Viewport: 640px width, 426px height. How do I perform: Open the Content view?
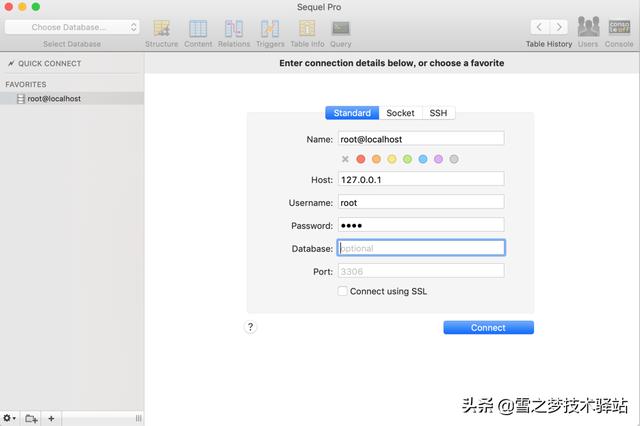coord(198,33)
